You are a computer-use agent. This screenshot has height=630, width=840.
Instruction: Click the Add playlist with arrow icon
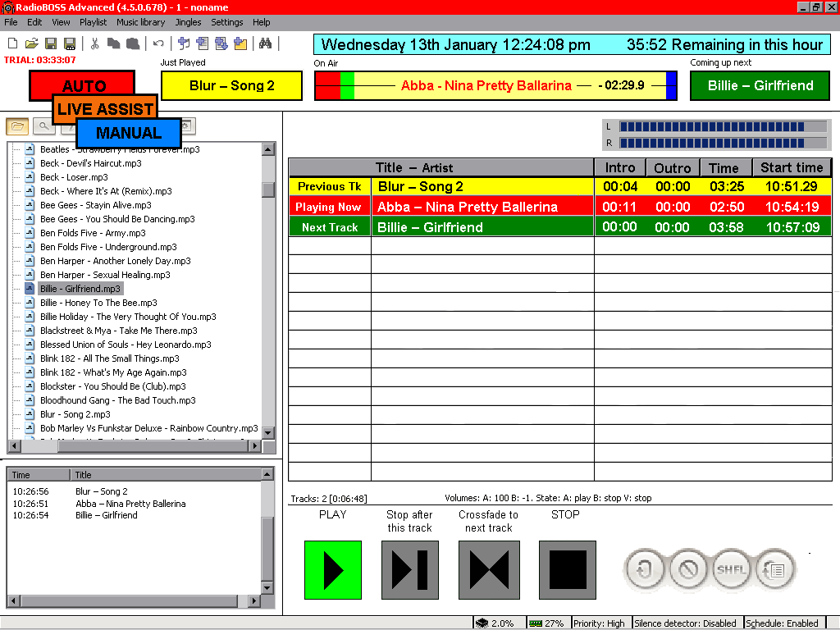221,43
